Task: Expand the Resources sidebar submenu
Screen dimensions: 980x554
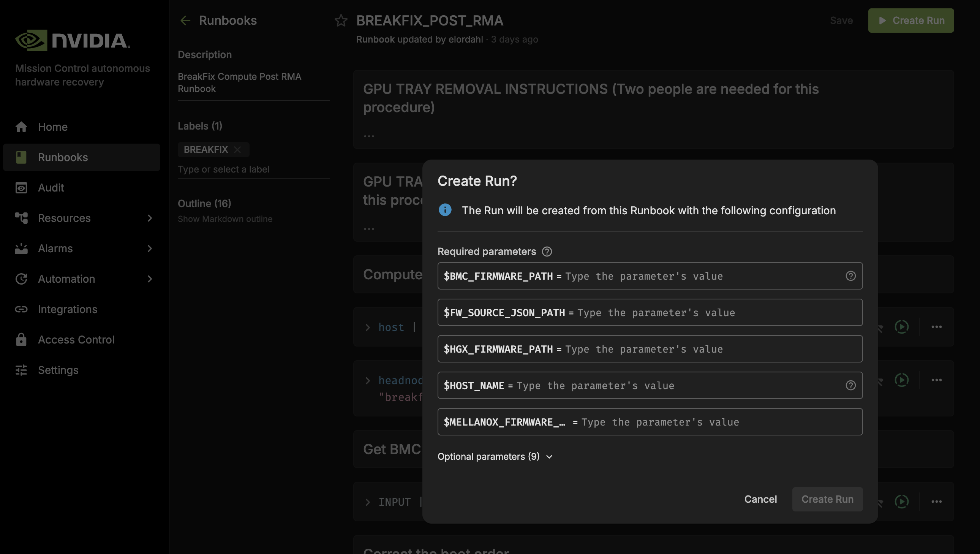Action: 150,218
